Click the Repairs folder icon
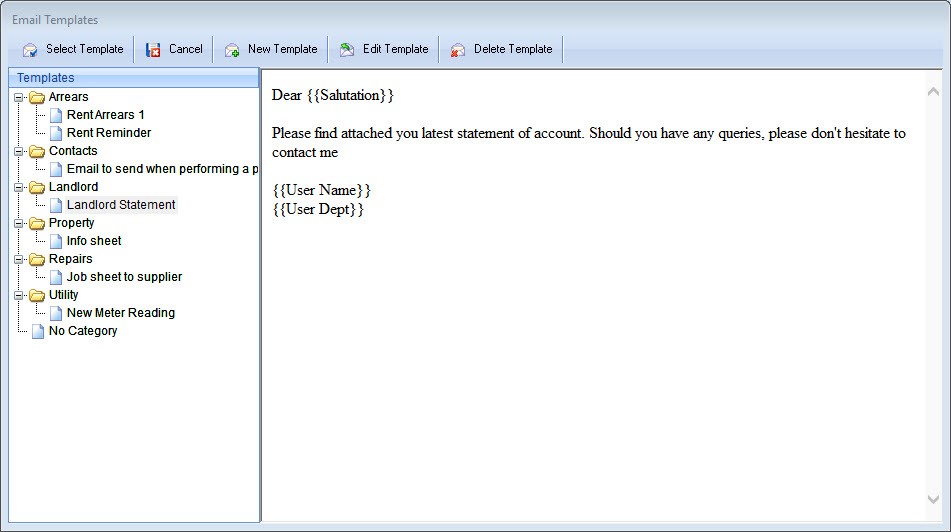Screen dimensions: 951x532 pyautogui.click(x=37, y=259)
